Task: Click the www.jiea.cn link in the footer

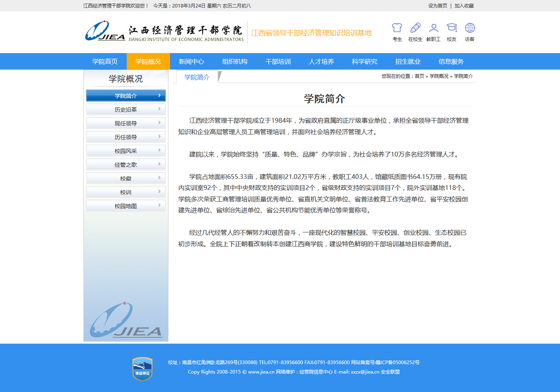Action: tap(261, 372)
